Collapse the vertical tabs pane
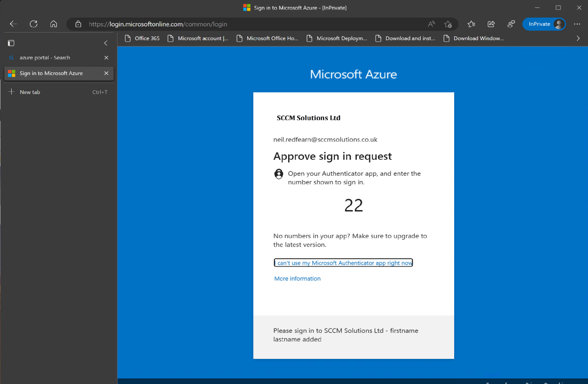 point(106,43)
